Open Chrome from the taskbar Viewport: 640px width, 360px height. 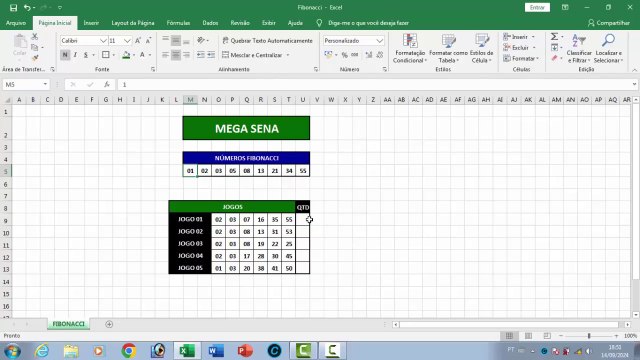coord(129,351)
